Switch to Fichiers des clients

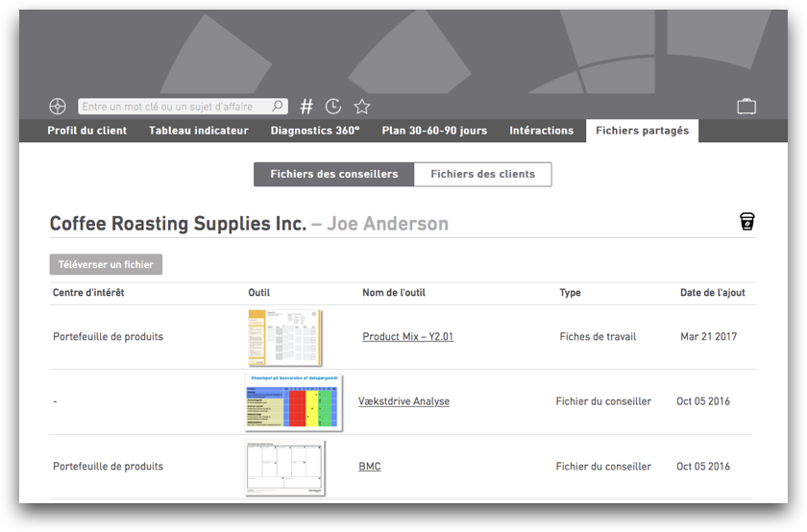click(x=482, y=175)
